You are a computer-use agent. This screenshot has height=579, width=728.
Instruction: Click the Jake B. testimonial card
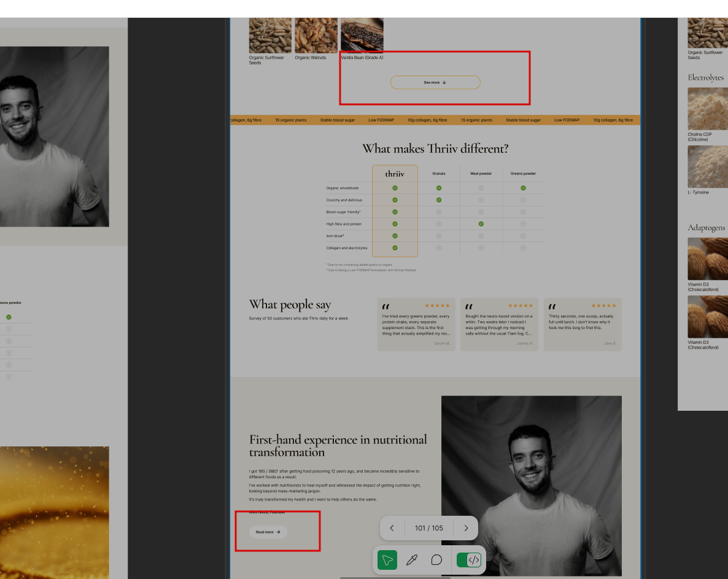click(x=583, y=325)
